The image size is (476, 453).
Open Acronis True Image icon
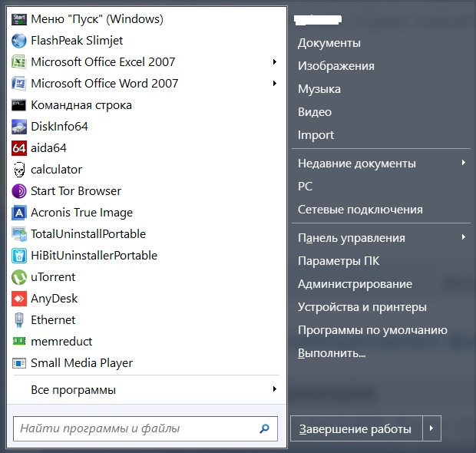tap(19, 213)
